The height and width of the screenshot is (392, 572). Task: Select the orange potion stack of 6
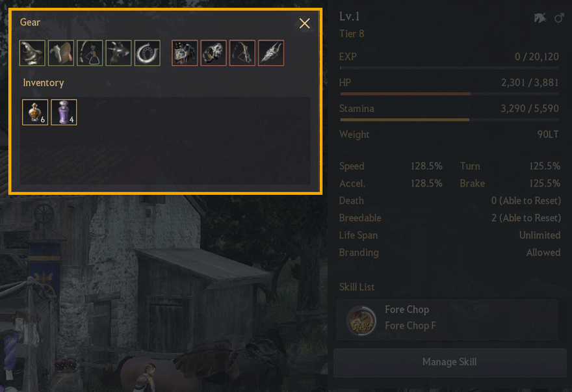[35, 112]
